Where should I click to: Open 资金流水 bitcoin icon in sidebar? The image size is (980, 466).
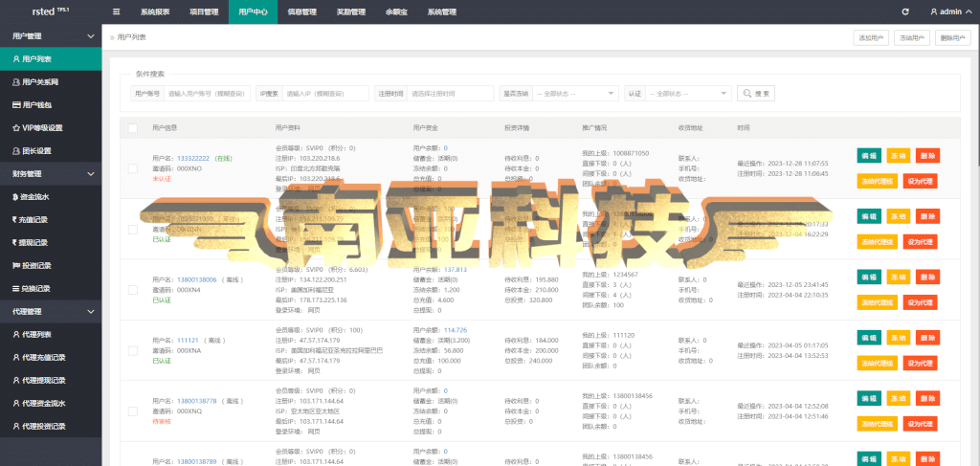tap(15, 197)
